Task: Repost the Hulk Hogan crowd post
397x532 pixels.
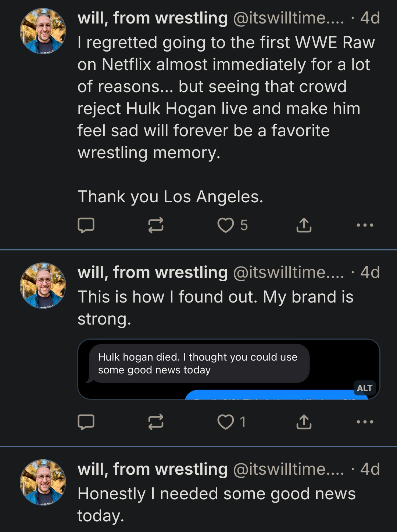Action: coord(155,225)
